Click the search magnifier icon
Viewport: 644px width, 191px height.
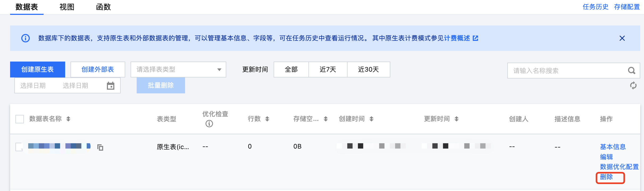632,71
